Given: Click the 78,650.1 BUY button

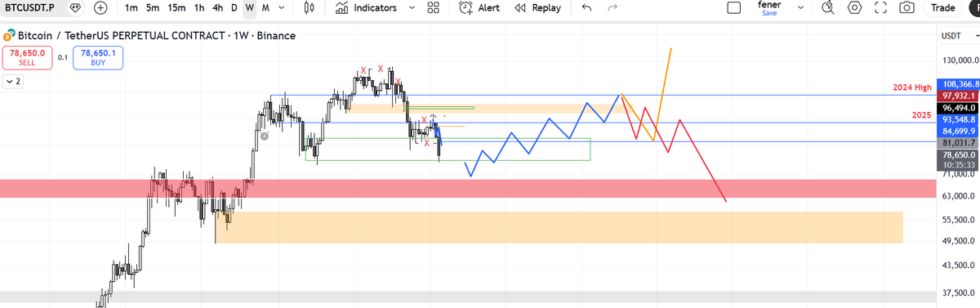Looking at the screenshot, I should point(97,57).
